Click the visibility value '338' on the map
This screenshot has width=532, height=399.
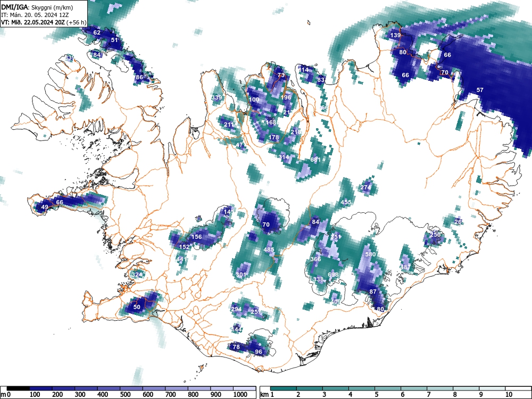coord(318,279)
